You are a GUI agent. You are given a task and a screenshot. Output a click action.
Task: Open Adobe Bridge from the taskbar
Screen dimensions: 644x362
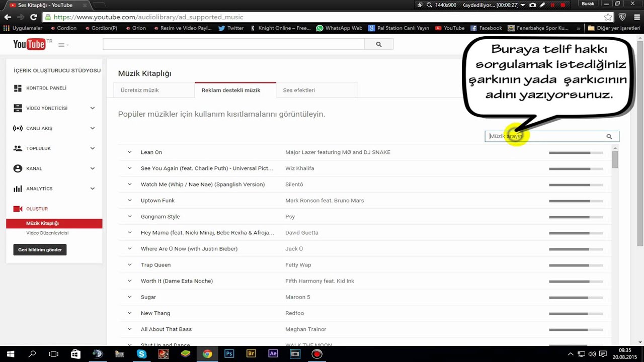tap(251, 353)
